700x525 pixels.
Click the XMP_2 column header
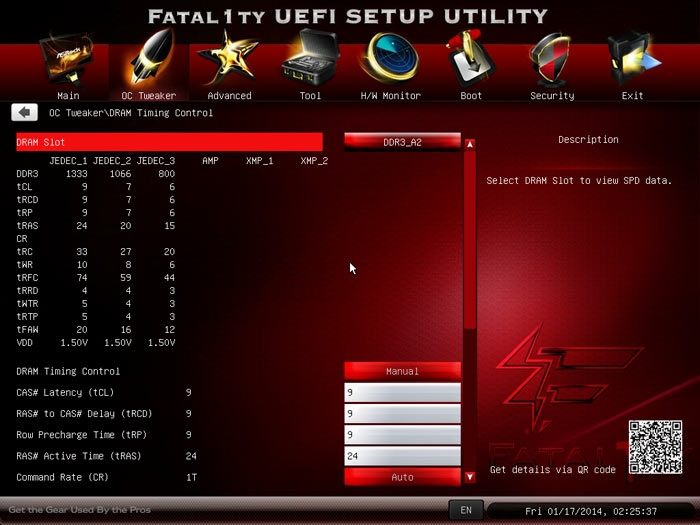point(314,161)
